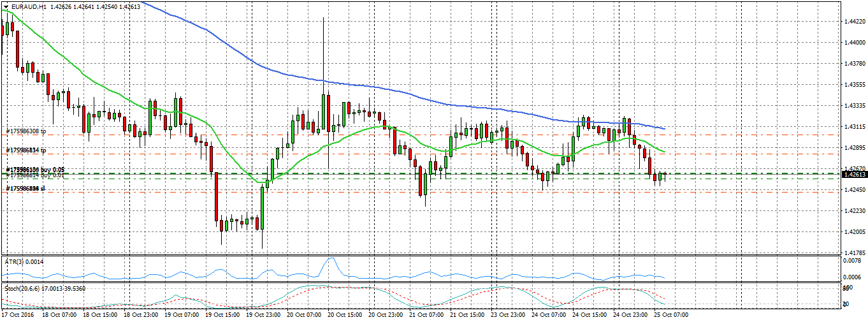
Task: Select the #175986814 tp order line label
Action: (x=26, y=150)
